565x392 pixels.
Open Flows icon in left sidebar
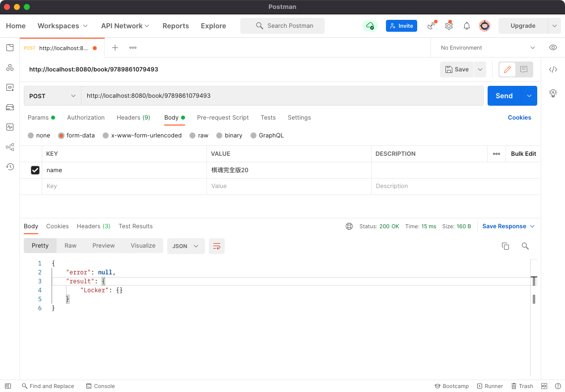tap(10, 147)
